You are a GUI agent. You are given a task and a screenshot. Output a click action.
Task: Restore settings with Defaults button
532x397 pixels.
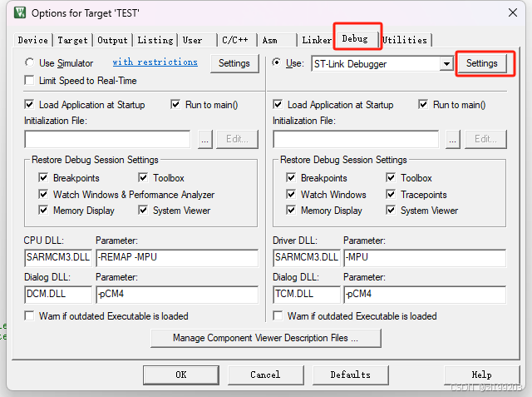point(351,375)
